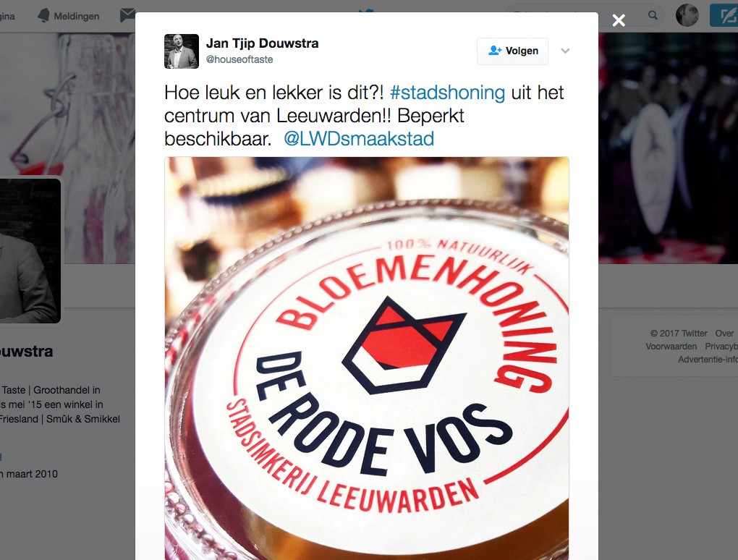Click the search magnifier icon
738x560 pixels.
coord(653,15)
